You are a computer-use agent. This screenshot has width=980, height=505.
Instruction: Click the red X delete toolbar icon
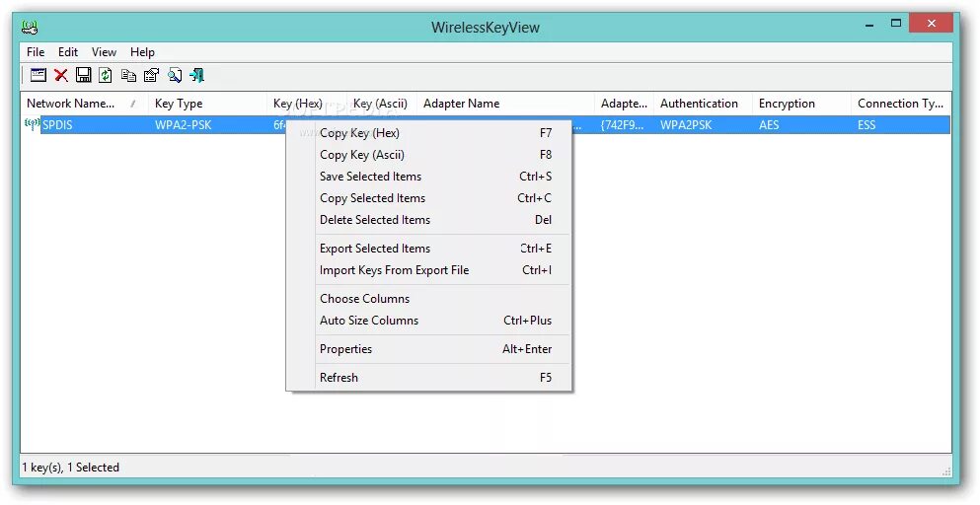click(60, 75)
